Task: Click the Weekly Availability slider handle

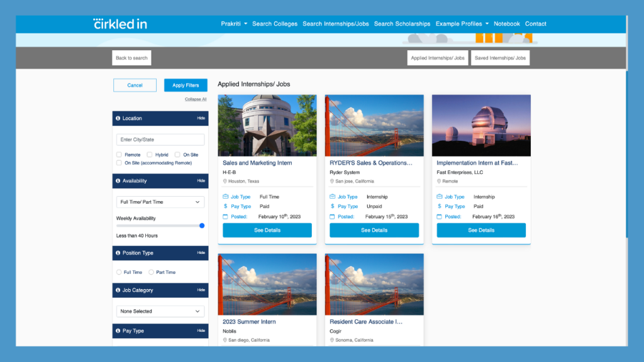Action: (x=202, y=226)
